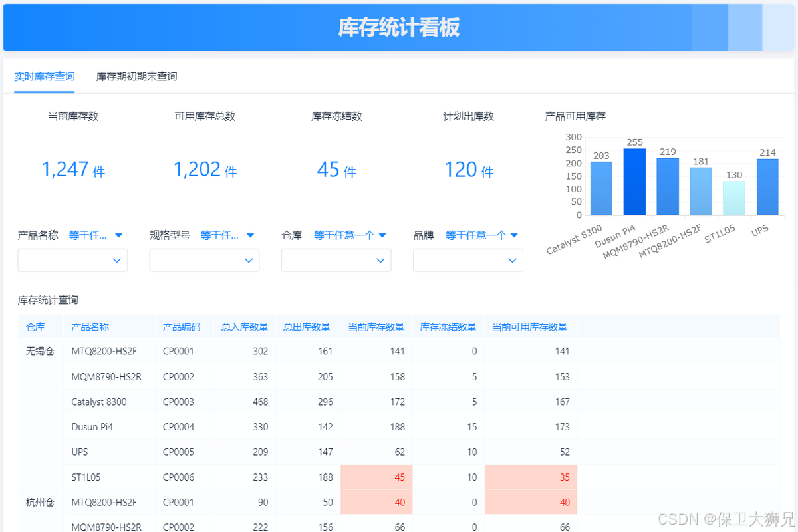Click the 1,202 件 available stock figure
The image size is (798, 532).
pyautogui.click(x=205, y=170)
